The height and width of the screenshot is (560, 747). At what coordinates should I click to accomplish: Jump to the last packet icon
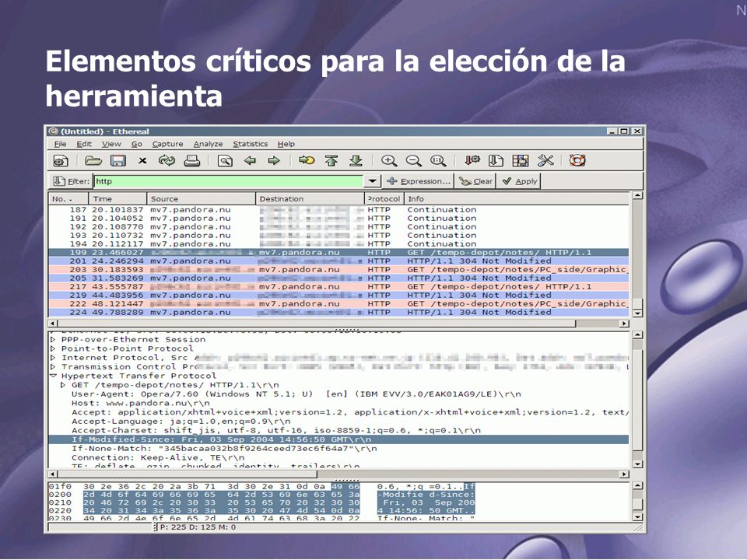pyautogui.click(x=356, y=161)
